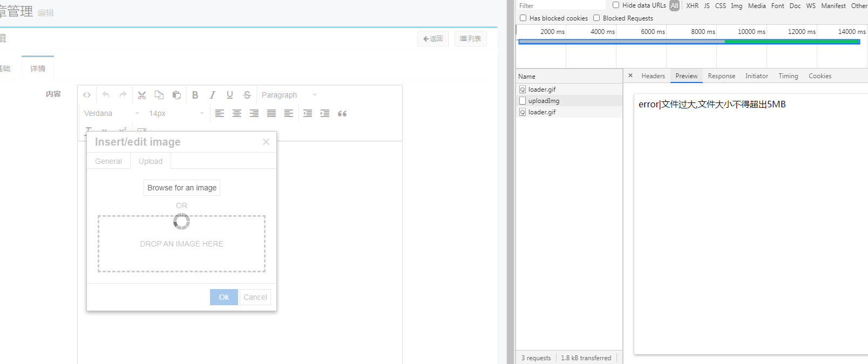The image size is (868, 364).
Task: Open the Headers tab in DevTools
Action: click(653, 76)
